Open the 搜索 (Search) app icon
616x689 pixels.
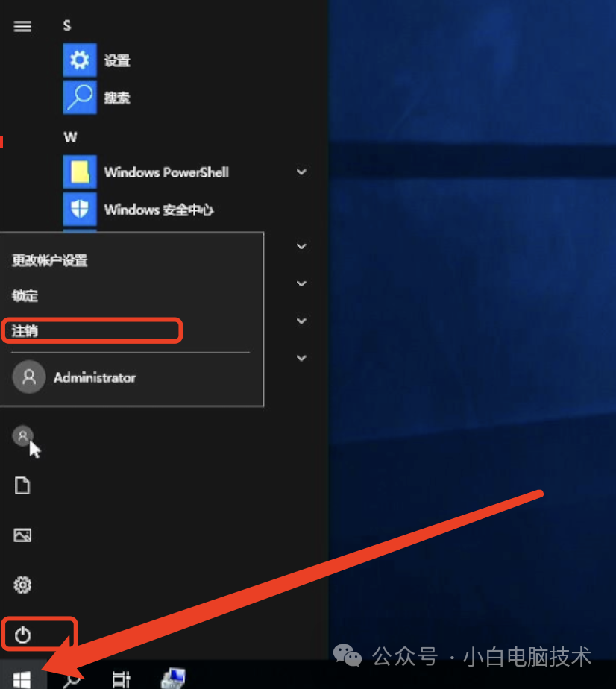coord(79,98)
